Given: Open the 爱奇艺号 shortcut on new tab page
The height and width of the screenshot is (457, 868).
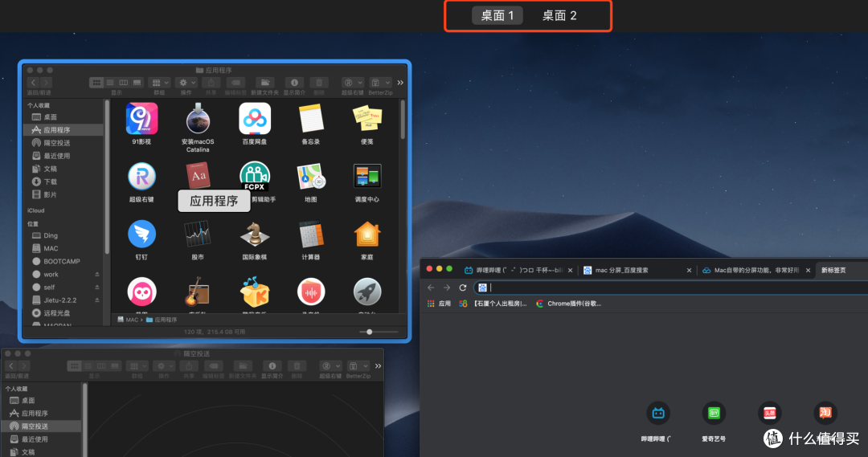Looking at the screenshot, I should pyautogui.click(x=714, y=413).
